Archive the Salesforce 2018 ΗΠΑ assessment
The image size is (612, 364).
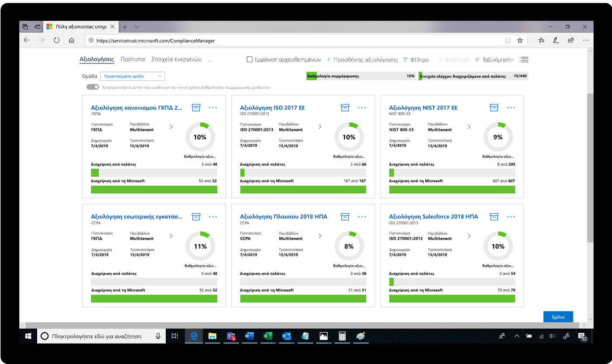(494, 217)
